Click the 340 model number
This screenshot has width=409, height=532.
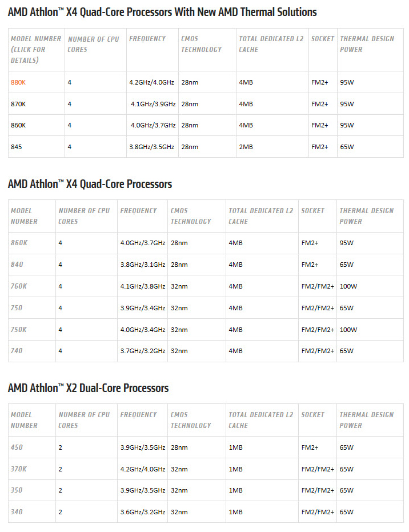tap(17, 512)
